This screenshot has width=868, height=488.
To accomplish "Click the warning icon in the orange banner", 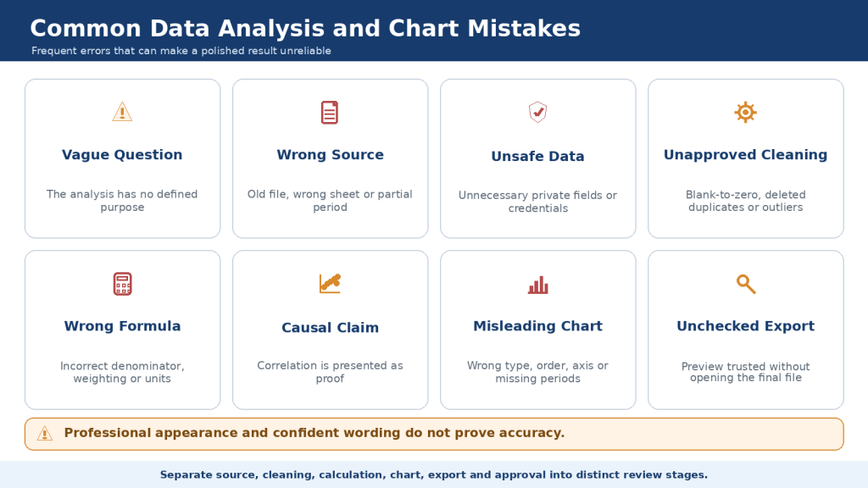I will pos(45,434).
